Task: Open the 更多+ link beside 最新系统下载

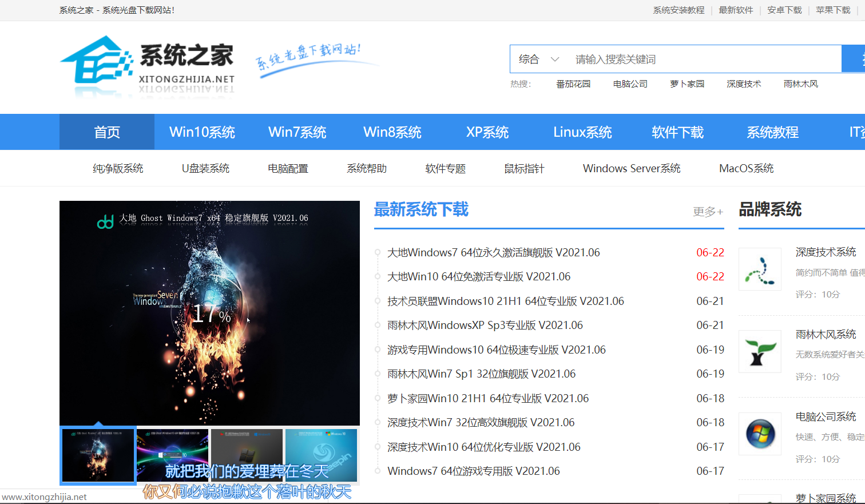Action: click(x=708, y=212)
